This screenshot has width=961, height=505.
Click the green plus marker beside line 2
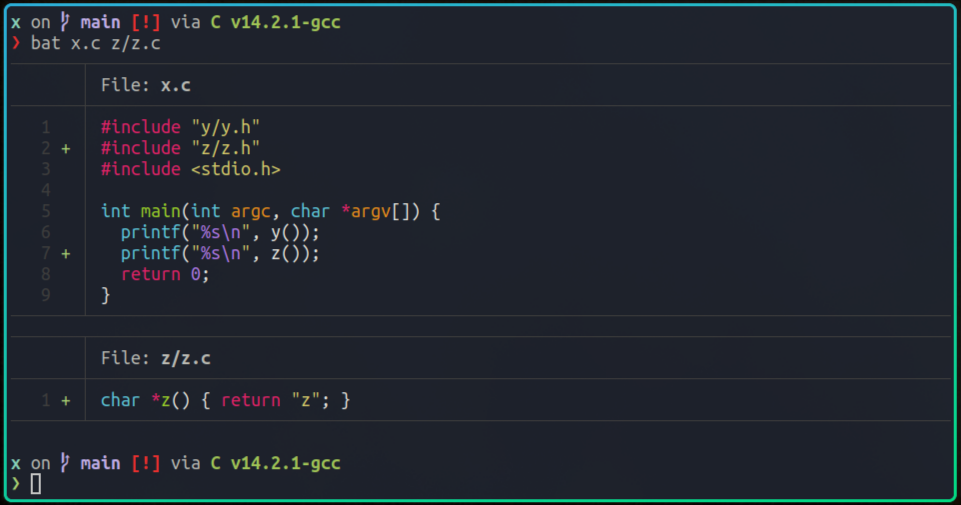pos(66,148)
